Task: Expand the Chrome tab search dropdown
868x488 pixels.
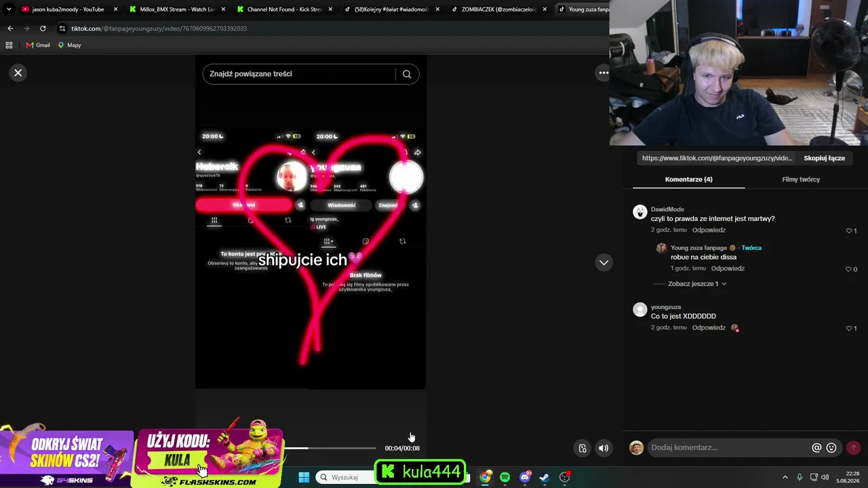Action: [9, 9]
